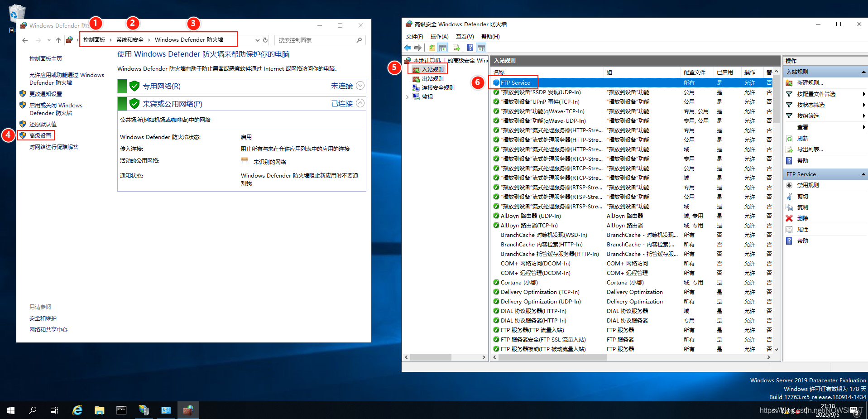Screen dimensions: 868x419
Task: Open 属性 for FTP Service rule
Action: tap(802, 229)
